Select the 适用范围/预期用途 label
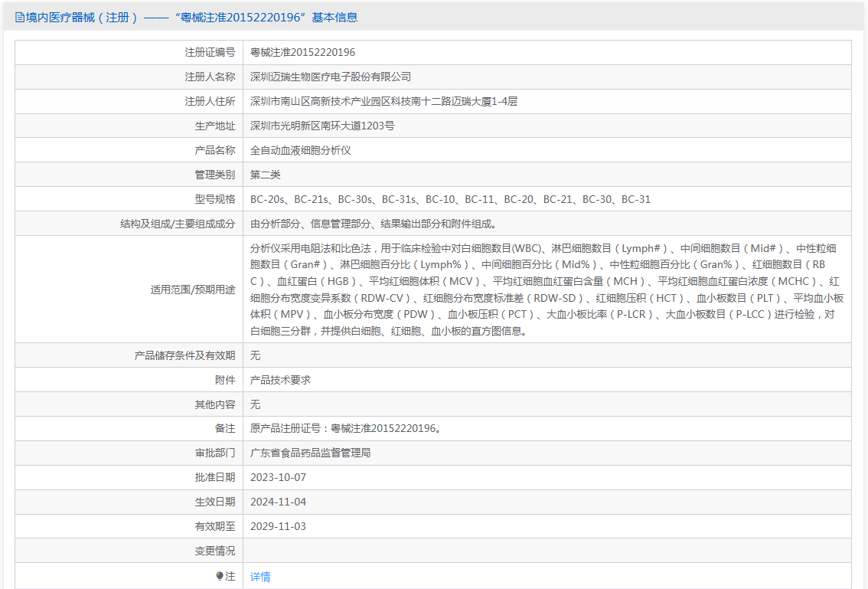 [193, 290]
